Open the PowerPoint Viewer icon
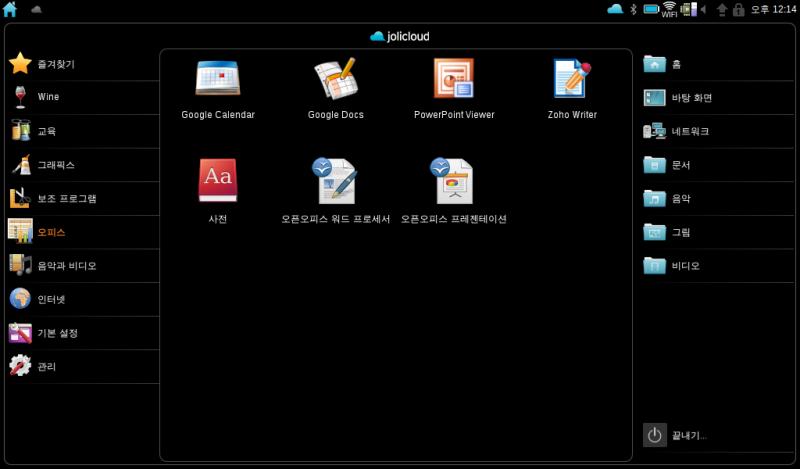800x469 pixels. tap(454, 78)
